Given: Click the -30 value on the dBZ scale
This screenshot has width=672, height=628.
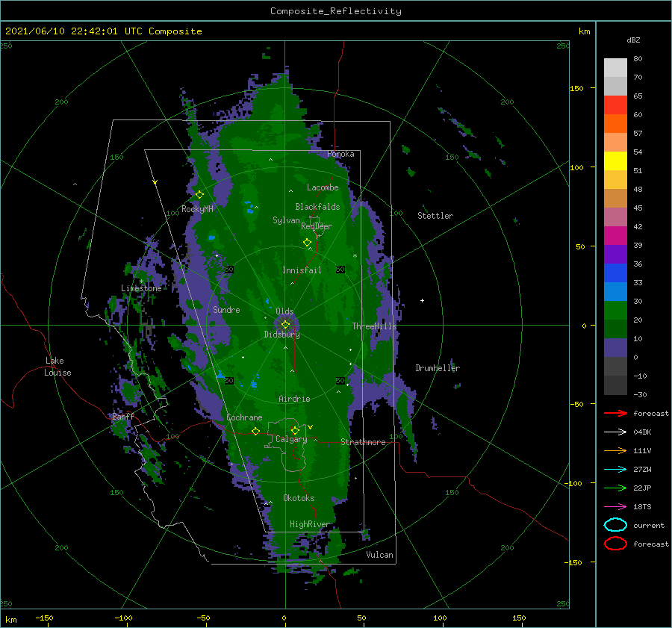Looking at the screenshot, I should tap(640, 394).
